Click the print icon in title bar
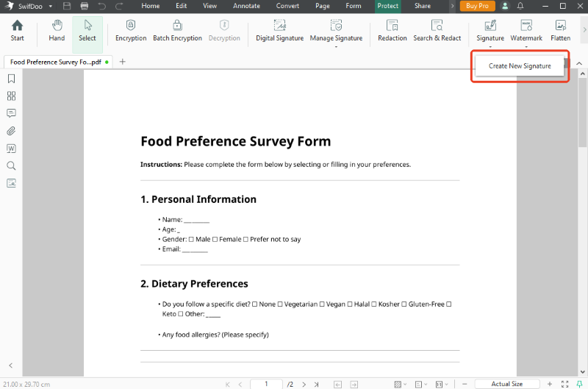The height and width of the screenshot is (389, 588). tap(85, 6)
